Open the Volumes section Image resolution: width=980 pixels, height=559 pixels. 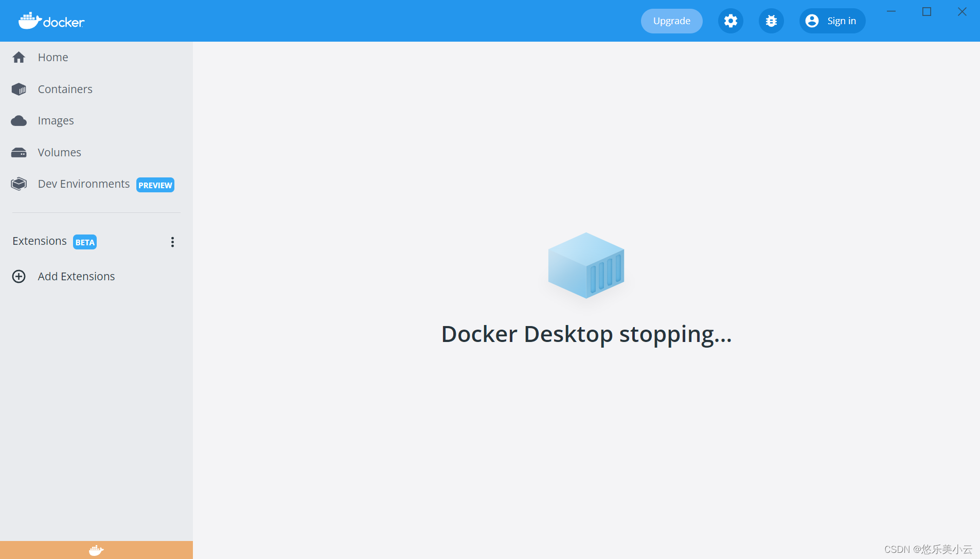click(x=96, y=153)
